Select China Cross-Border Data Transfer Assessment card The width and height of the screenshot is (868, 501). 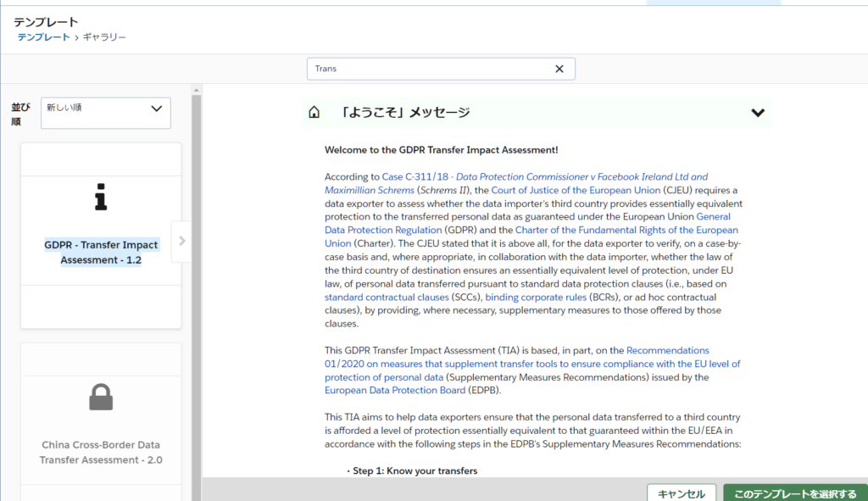click(x=101, y=452)
